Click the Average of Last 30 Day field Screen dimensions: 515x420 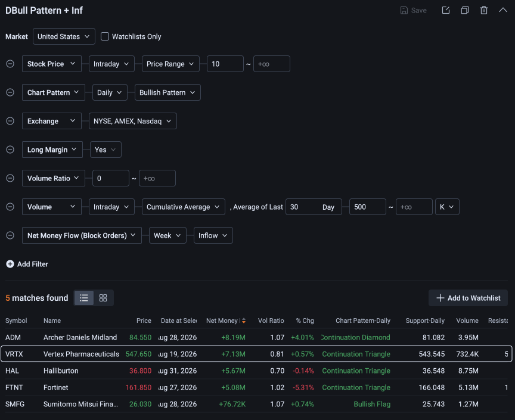314,207
